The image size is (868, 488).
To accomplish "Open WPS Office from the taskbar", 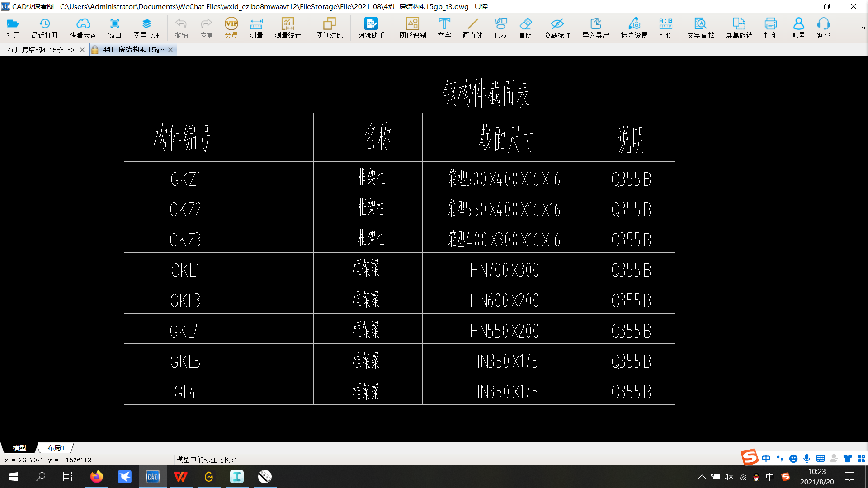I will (180, 477).
